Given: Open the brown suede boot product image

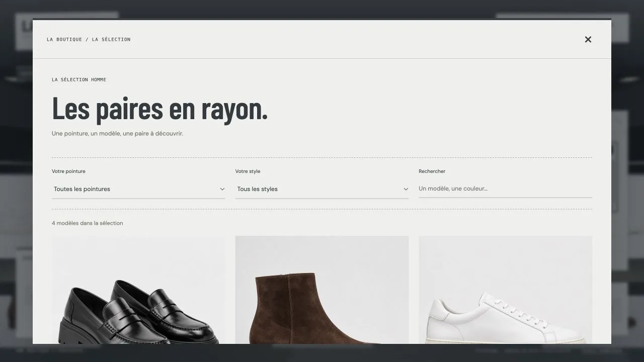Looking at the screenshot, I should click(322, 290).
